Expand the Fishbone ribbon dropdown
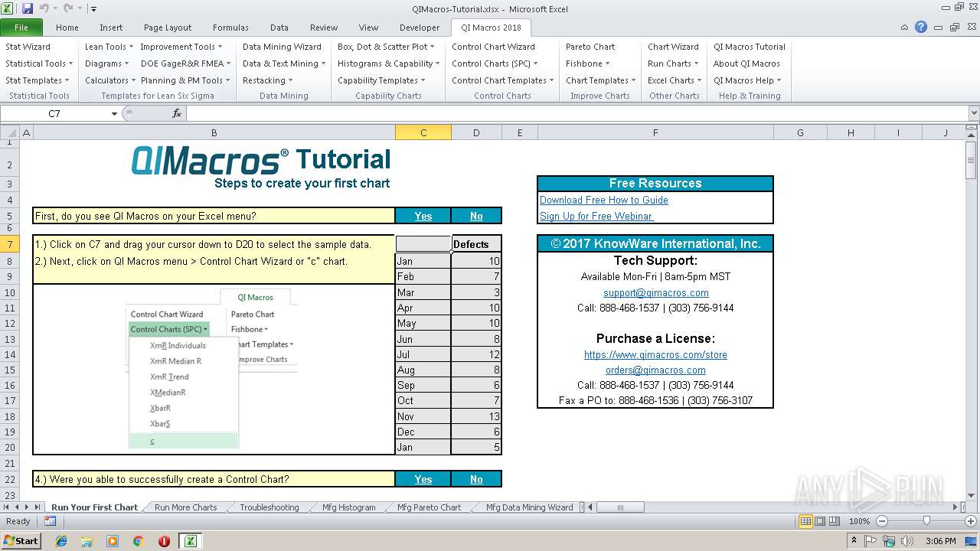980x551 pixels. pyautogui.click(x=588, y=64)
